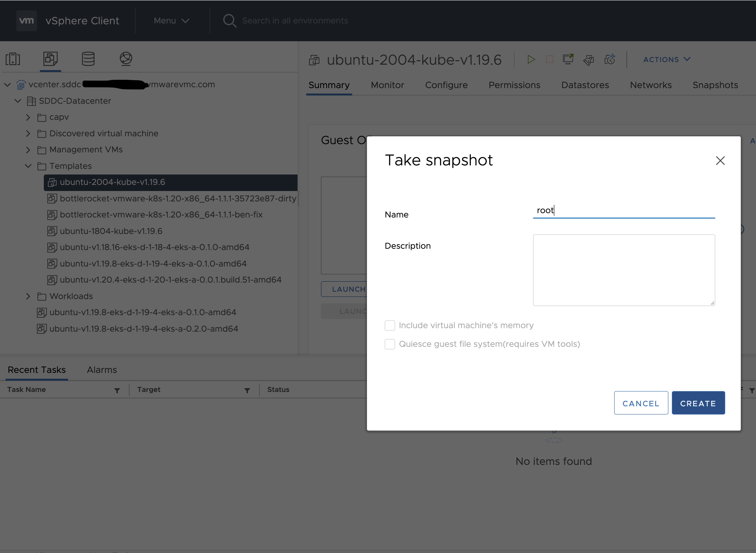This screenshot has height=553, width=756.
Task: Open the Actions dropdown
Action: coord(667,60)
